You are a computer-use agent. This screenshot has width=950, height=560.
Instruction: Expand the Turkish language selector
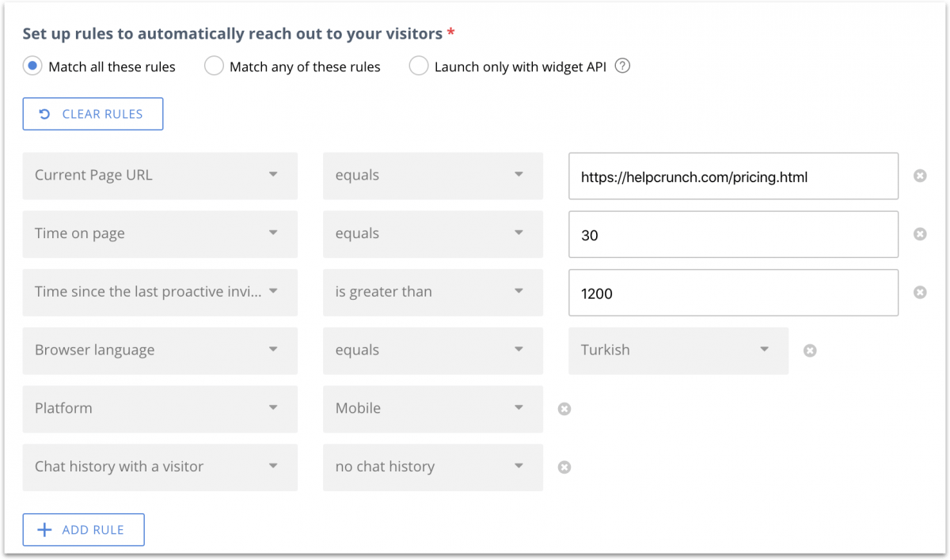tap(764, 350)
